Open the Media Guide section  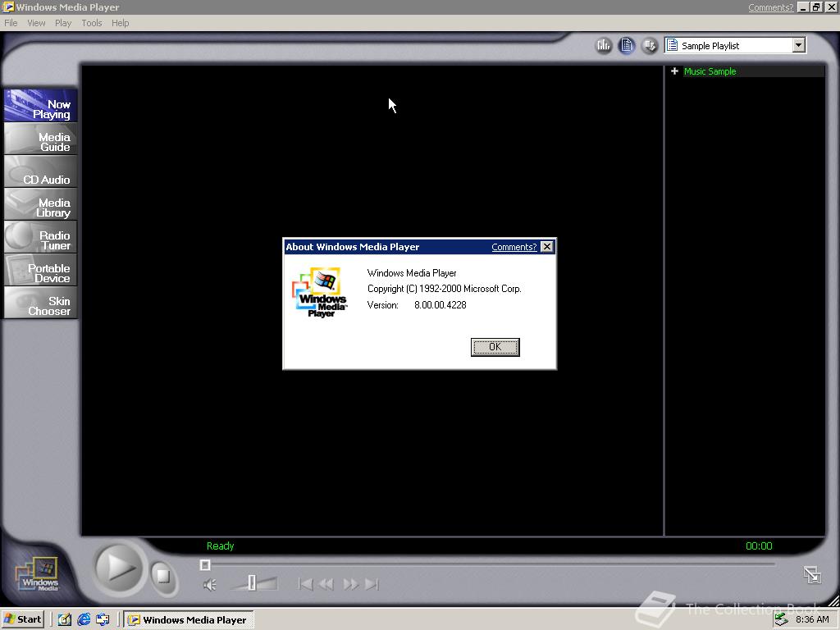[x=41, y=139]
